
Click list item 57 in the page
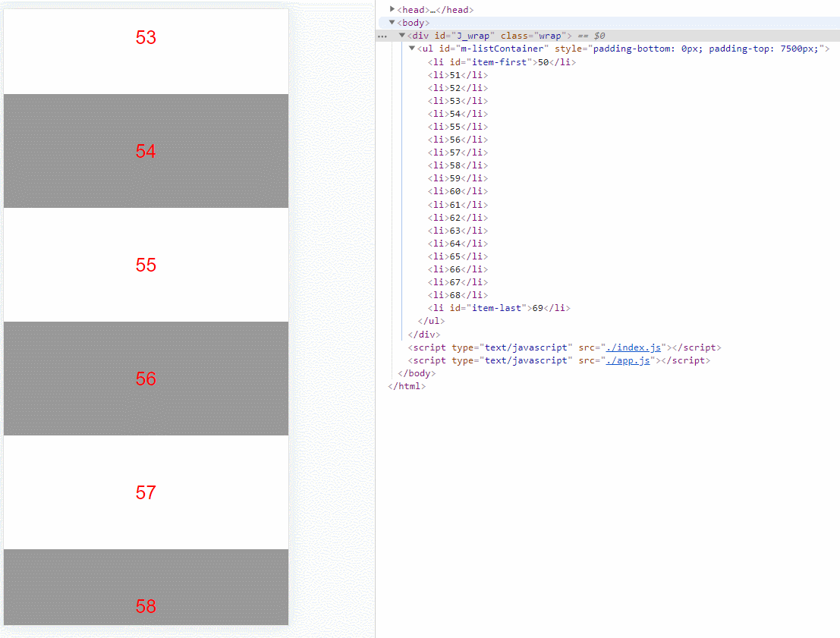146,492
